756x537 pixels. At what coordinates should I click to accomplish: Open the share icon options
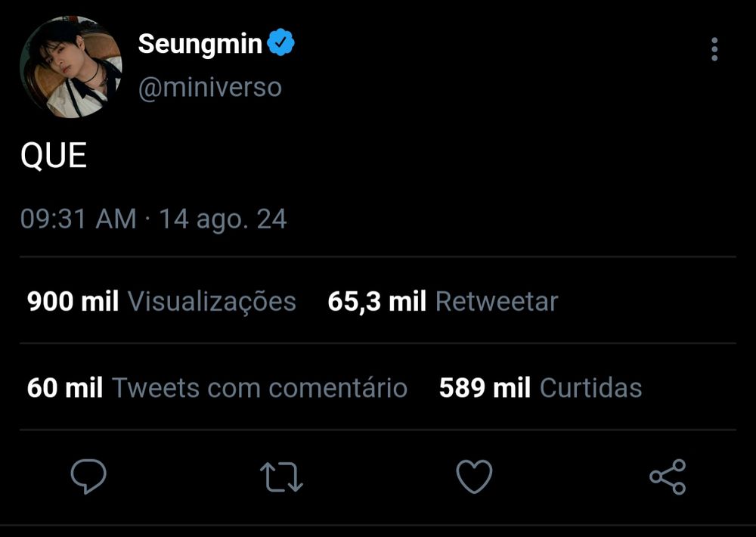pos(668,476)
